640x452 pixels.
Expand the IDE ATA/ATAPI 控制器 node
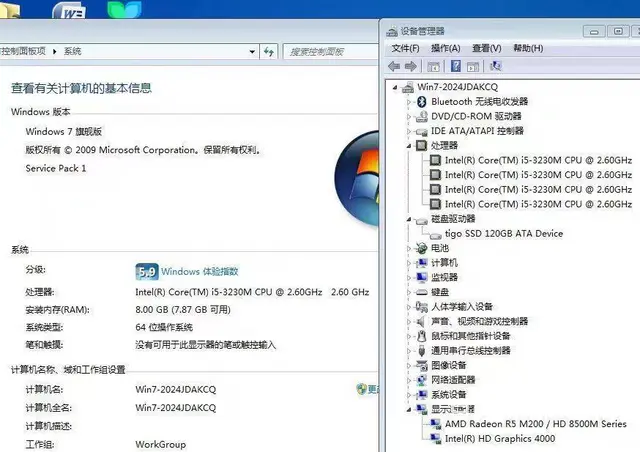pos(409,131)
